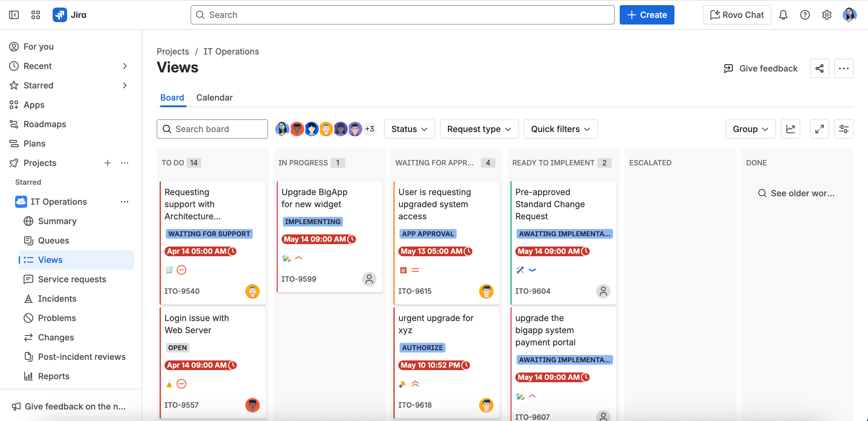Click the Search board input field
The height and width of the screenshot is (421, 868).
point(212,129)
